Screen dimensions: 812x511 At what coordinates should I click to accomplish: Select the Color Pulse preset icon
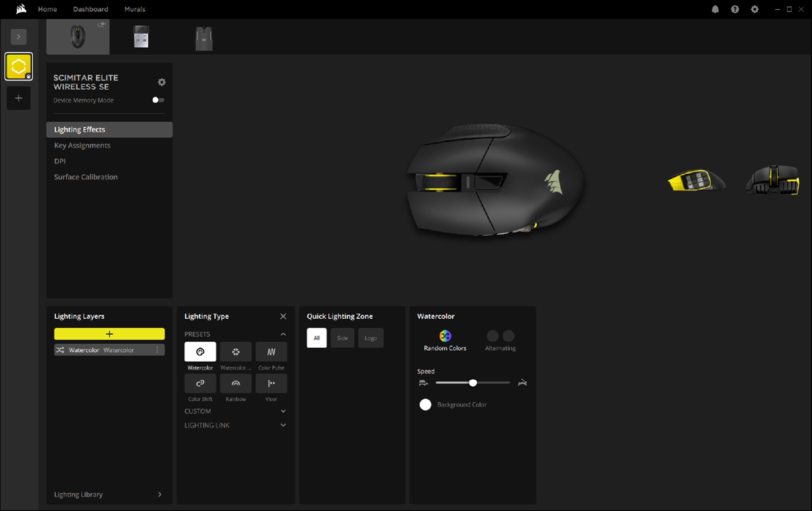click(x=271, y=352)
